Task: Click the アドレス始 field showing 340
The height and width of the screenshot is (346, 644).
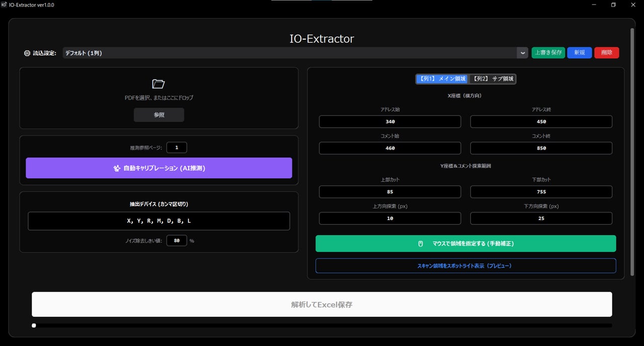Action: tap(390, 122)
